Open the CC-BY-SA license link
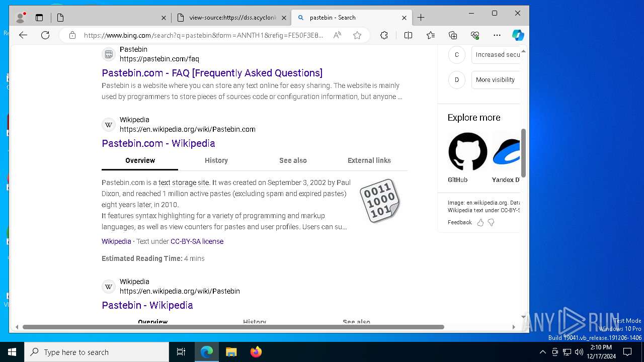The image size is (644, 362). [197, 241]
